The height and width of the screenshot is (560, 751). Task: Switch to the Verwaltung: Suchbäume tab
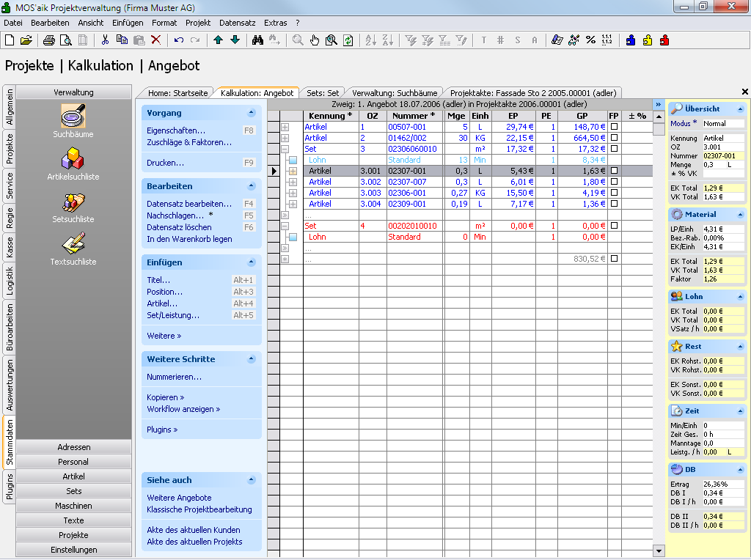395,93
